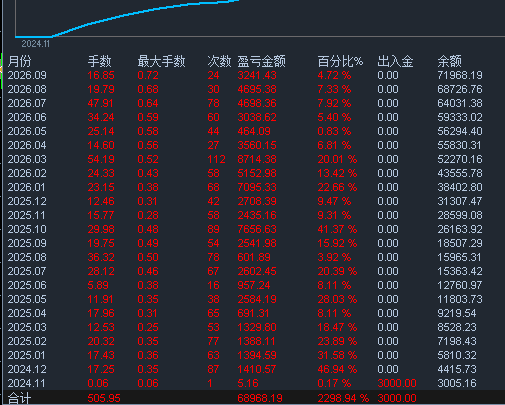505x405 pixels.
Task: Select the 2025.02 month row label
Action: click(x=27, y=341)
